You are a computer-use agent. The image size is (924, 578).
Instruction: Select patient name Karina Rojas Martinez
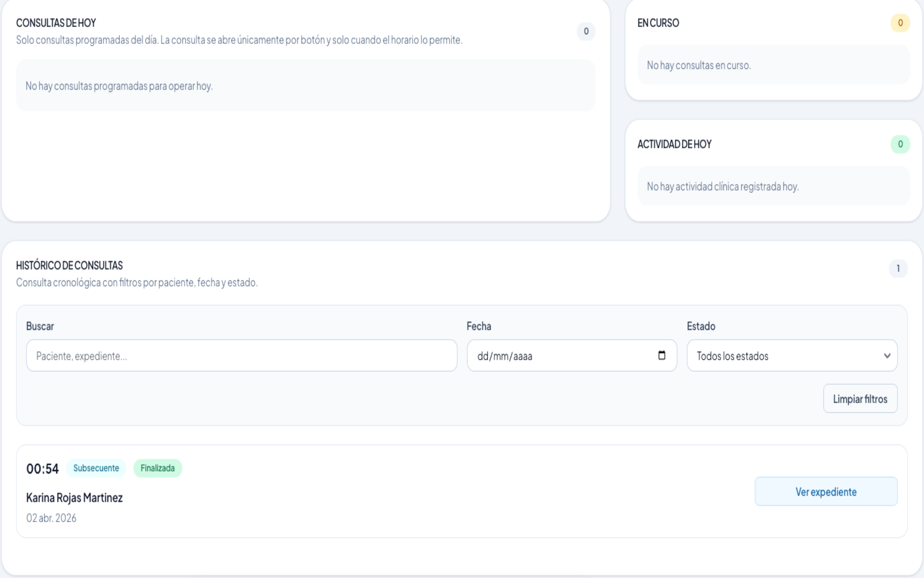tap(74, 498)
